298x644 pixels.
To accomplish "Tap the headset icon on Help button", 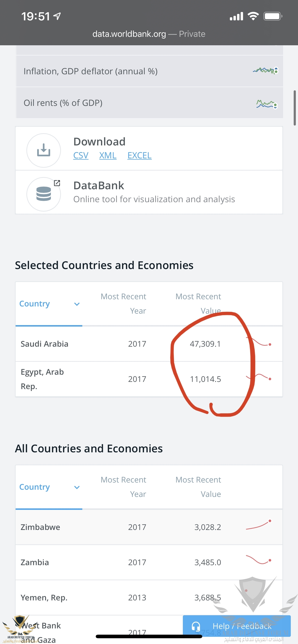I will (x=196, y=626).
